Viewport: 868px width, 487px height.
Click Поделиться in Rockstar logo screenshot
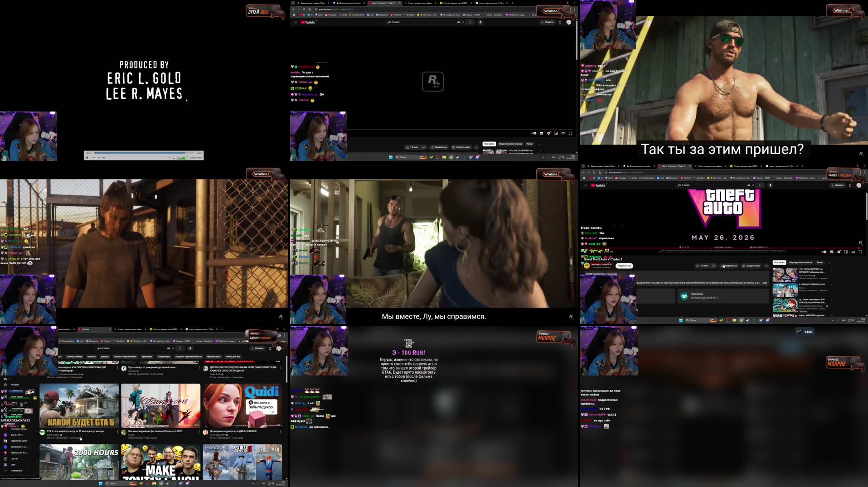[x=439, y=147]
